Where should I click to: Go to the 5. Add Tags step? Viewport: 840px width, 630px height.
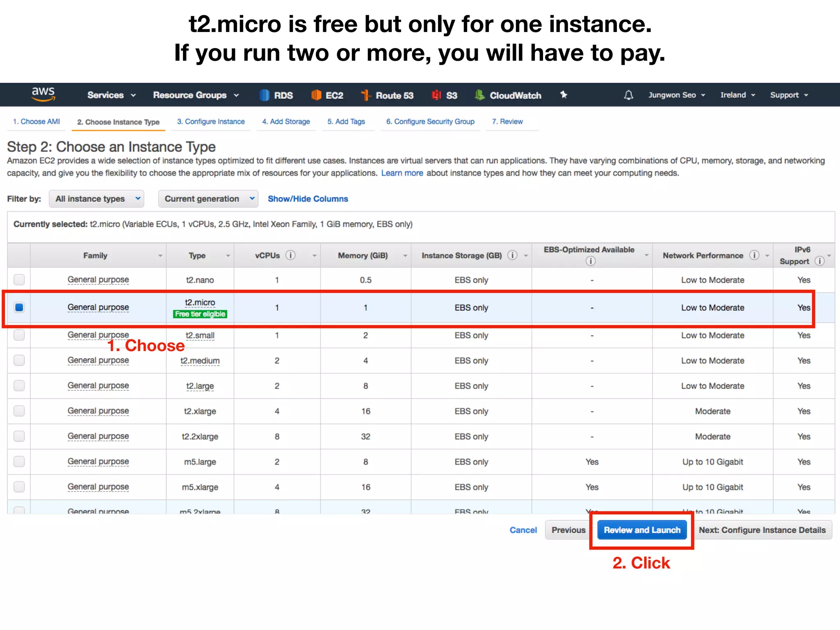point(346,122)
